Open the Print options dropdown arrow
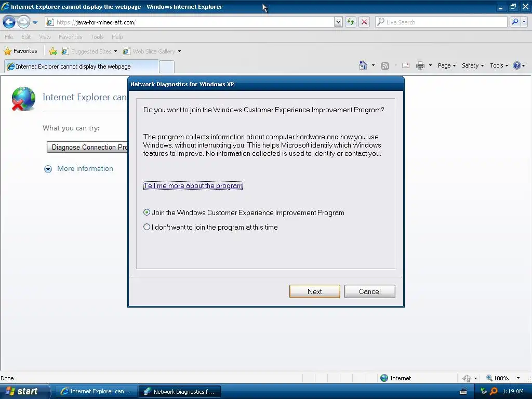 click(430, 65)
